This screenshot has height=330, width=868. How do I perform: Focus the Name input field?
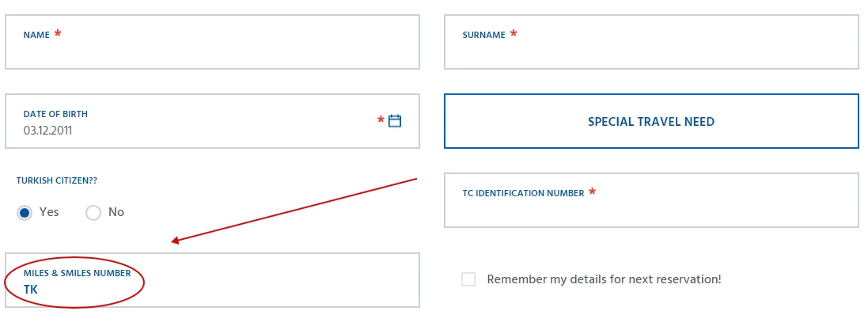tap(213, 42)
